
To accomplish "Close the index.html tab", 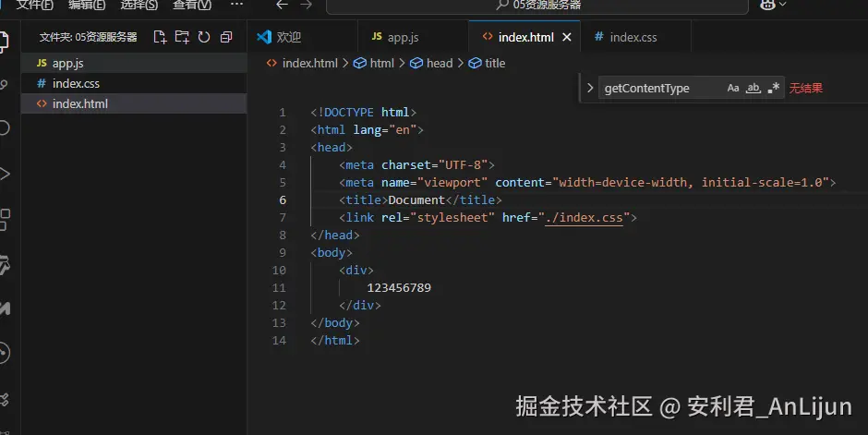I will point(566,37).
